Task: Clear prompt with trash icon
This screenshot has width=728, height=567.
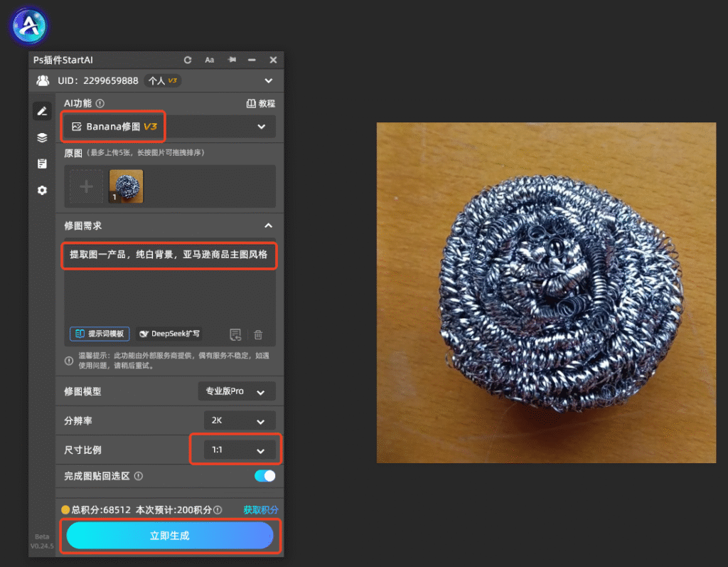Action: (258, 334)
